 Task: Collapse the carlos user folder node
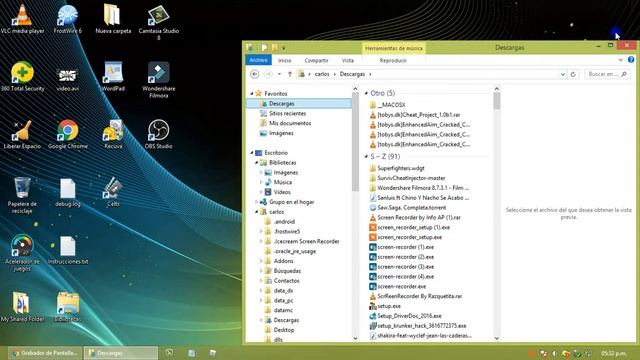pyautogui.click(x=257, y=212)
